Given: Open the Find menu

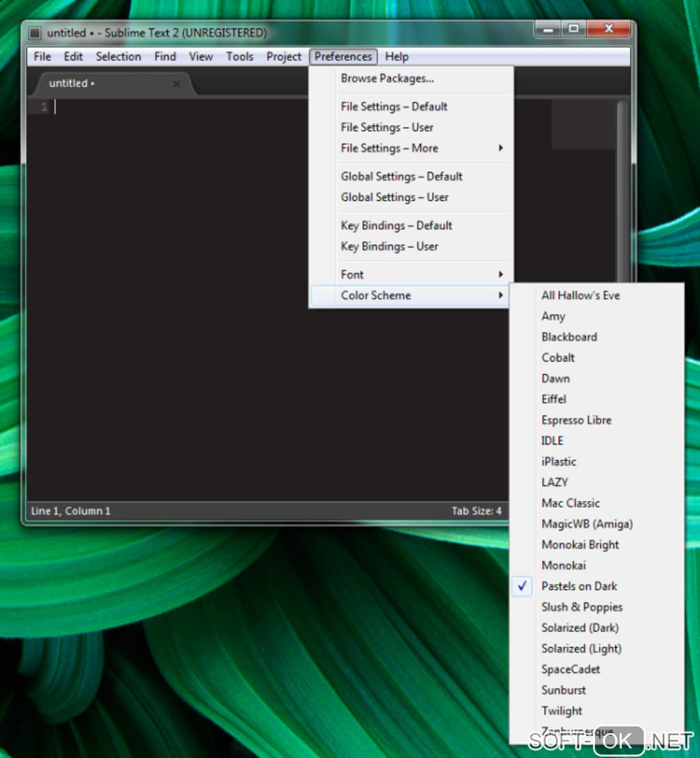Looking at the screenshot, I should coord(165,56).
